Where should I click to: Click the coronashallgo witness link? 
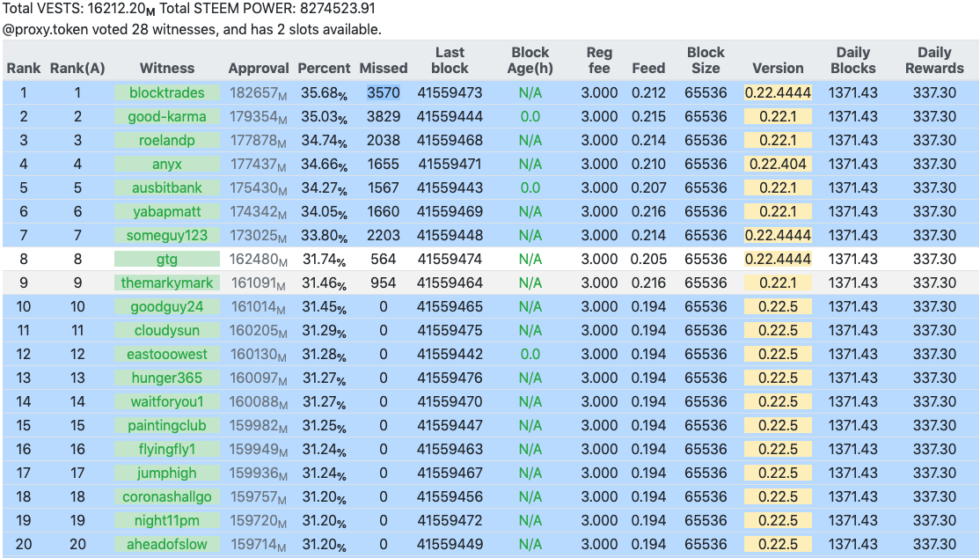tap(166, 496)
